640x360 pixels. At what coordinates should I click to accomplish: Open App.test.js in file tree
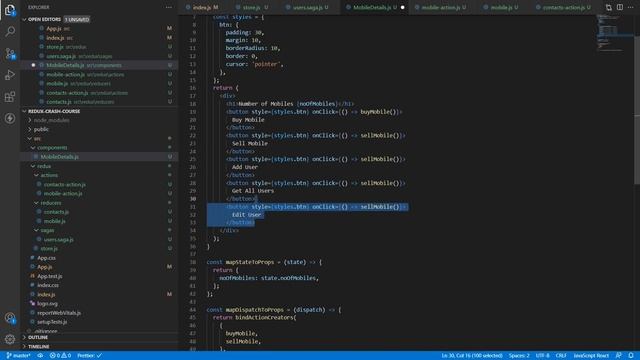[99, 276]
